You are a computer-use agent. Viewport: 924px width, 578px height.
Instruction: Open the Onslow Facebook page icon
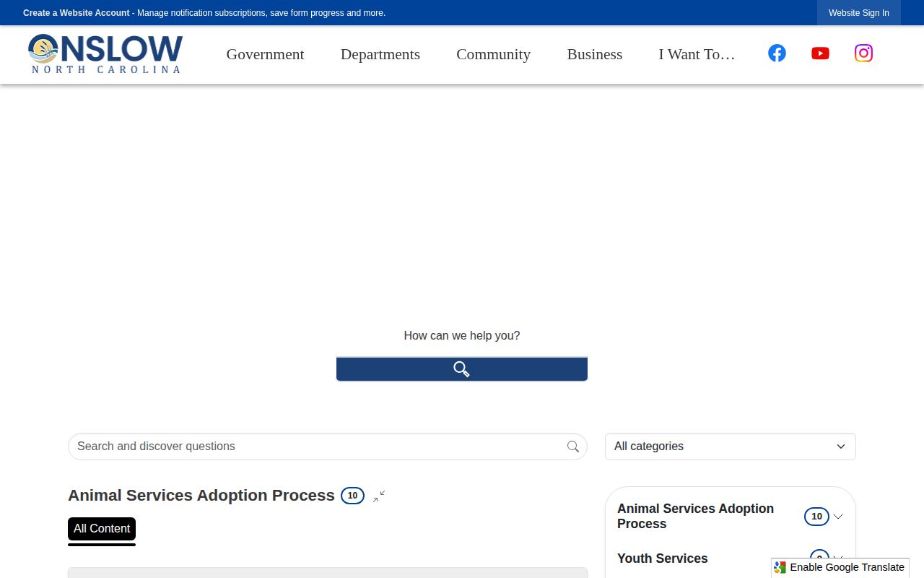[x=777, y=53]
